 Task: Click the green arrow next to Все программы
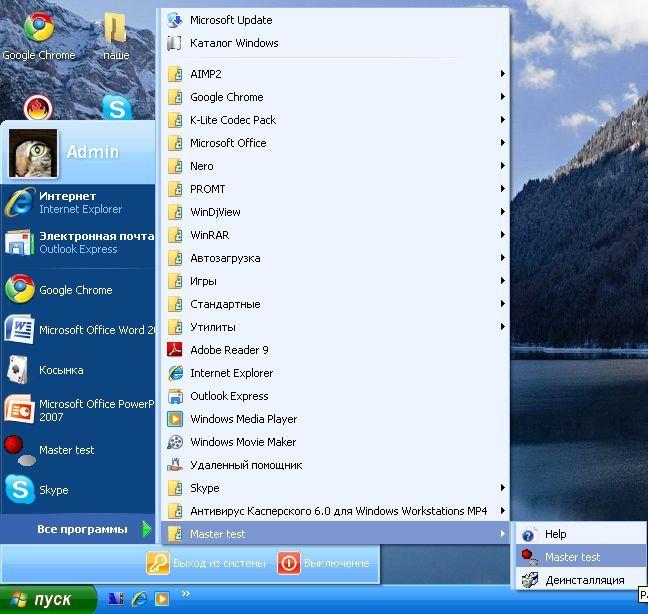[x=146, y=529]
